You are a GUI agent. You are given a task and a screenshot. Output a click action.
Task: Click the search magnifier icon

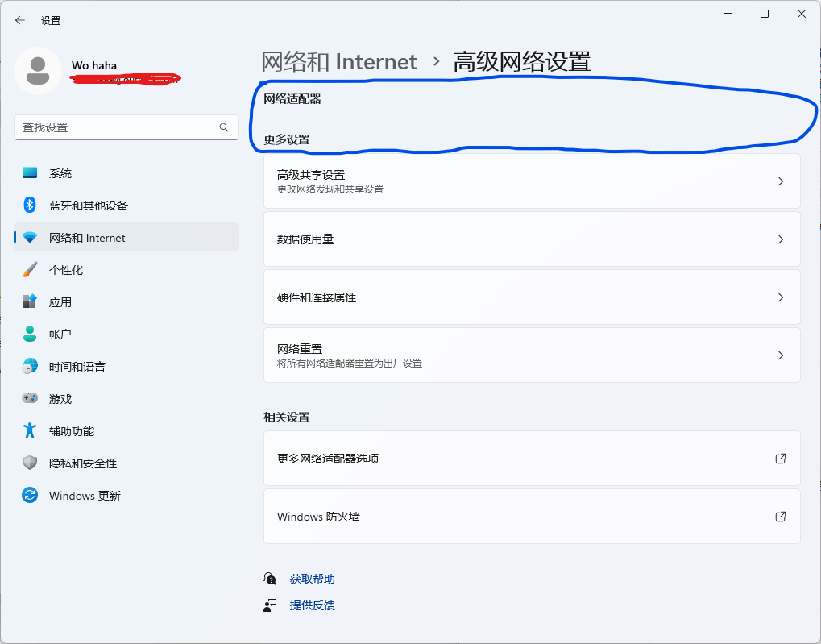224,127
